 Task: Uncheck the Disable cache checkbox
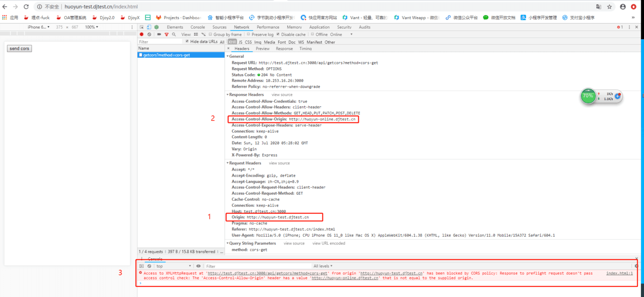[x=278, y=34]
